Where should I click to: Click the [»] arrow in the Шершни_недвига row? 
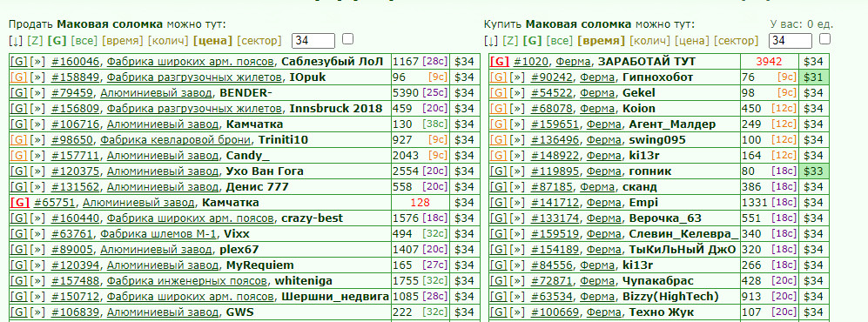point(37,297)
